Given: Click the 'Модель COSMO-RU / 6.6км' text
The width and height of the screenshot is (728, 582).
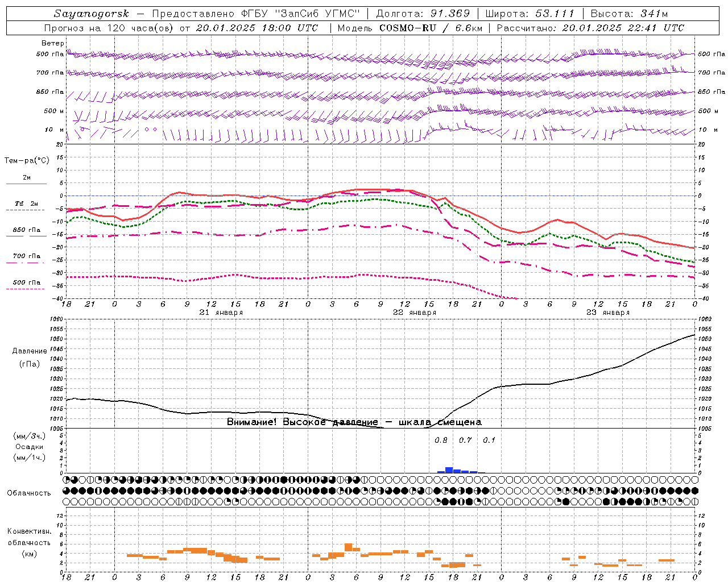Looking at the screenshot, I should pos(409,28).
